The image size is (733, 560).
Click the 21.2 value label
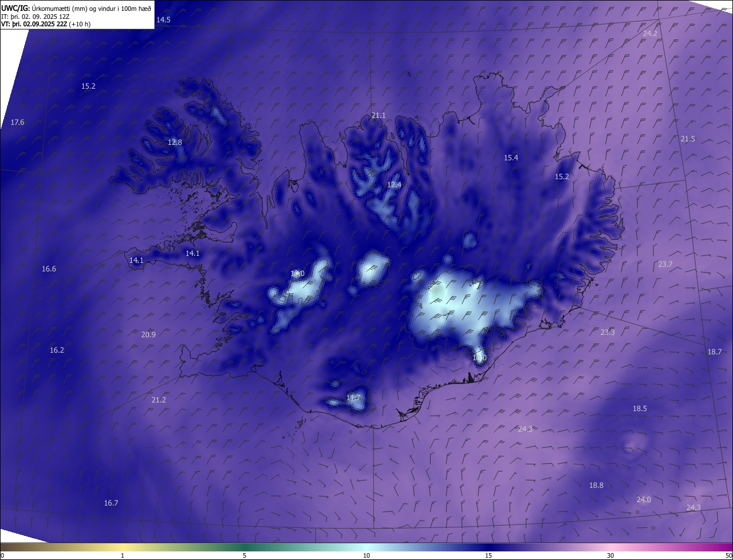click(159, 400)
